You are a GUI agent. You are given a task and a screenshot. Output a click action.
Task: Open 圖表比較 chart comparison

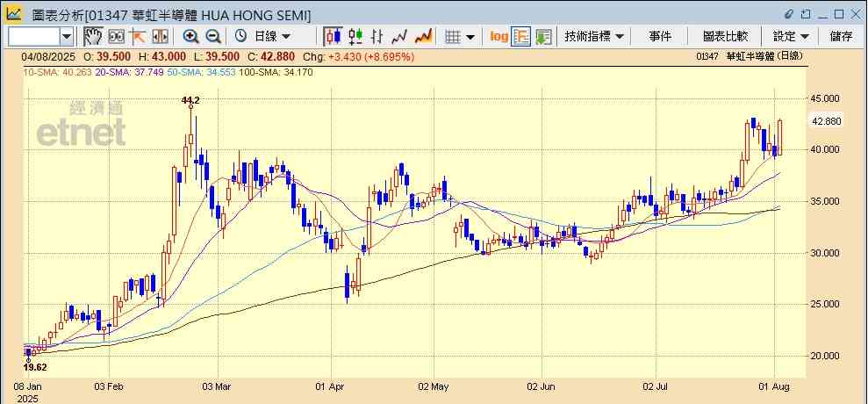(725, 37)
